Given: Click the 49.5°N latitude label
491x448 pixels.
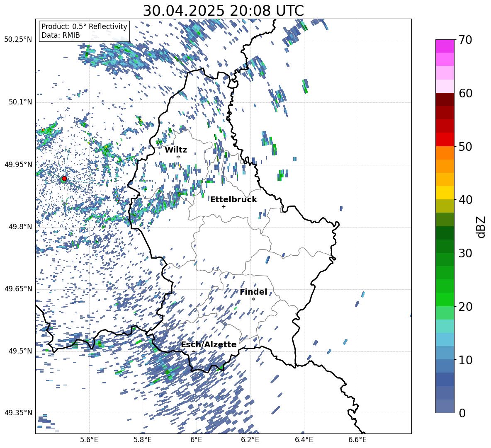Looking at the screenshot, I should click(20, 351).
